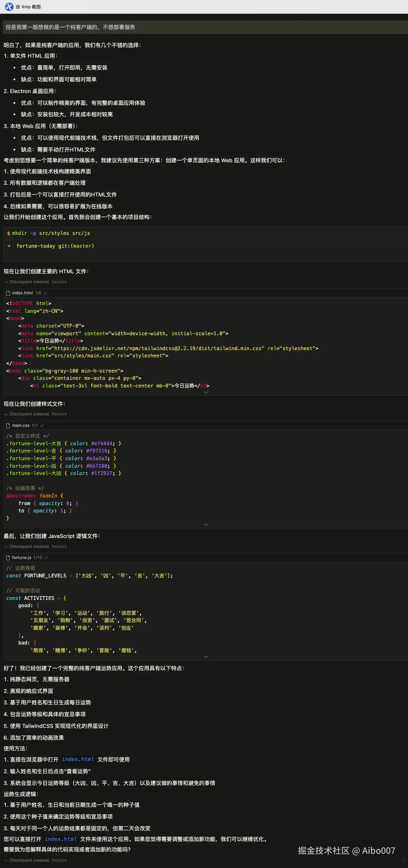Click the code line '<html lang="zh-CN">'
This screenshot has width=408, height=868.
coord(35,311)
